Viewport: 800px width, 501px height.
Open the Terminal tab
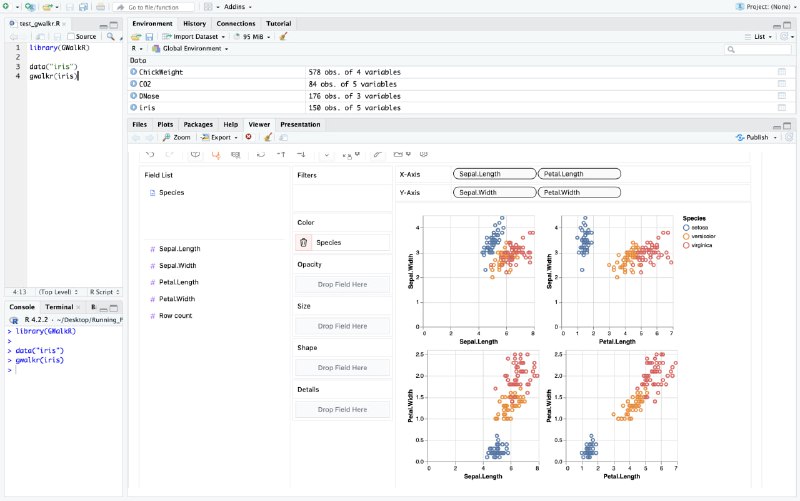(60, 306)
